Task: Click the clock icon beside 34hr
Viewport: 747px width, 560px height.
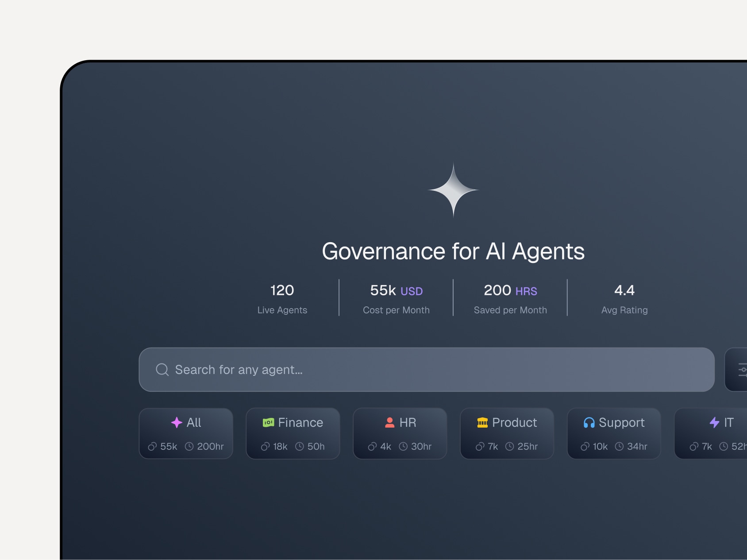Action: 619,446
